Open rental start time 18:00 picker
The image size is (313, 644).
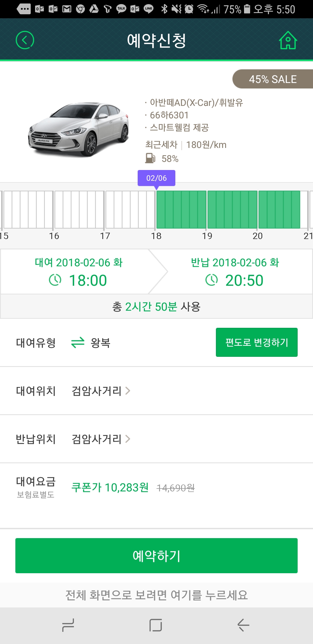coord(88,281)
